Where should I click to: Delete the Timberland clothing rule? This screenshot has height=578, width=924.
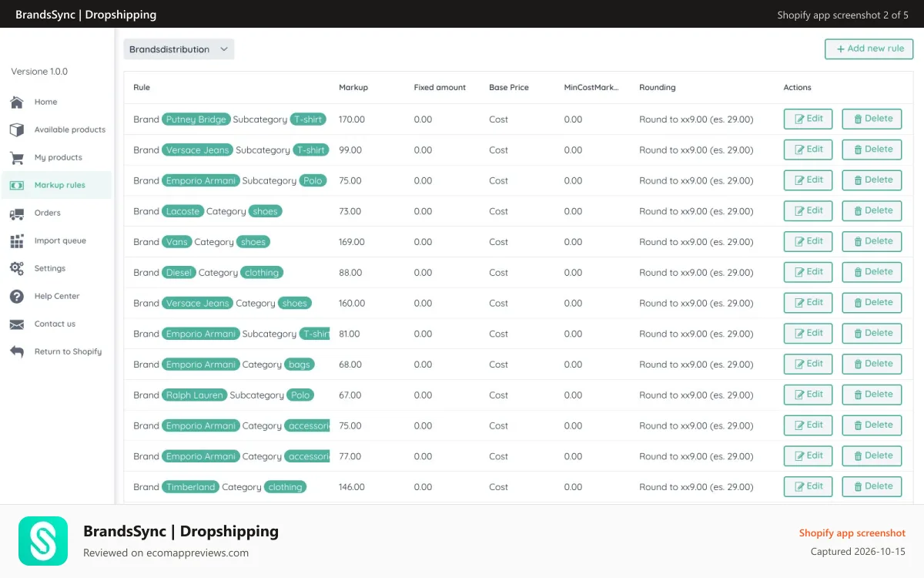click(x=872, y=486)
